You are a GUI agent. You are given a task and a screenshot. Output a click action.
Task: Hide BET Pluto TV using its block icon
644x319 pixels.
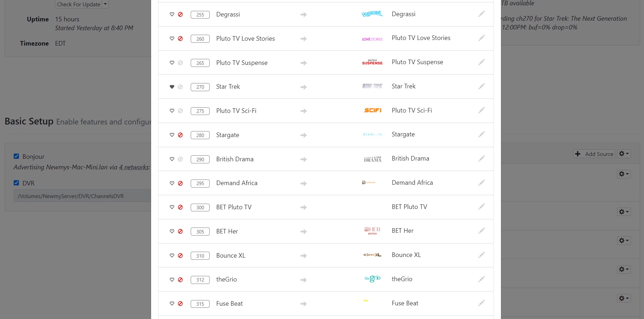[180, 207]
